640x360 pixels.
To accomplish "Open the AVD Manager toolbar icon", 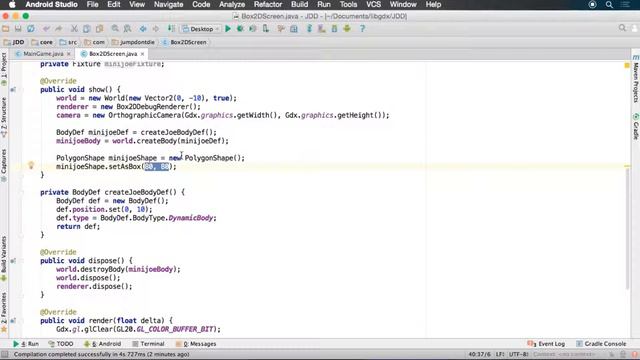I will [322, 29].
